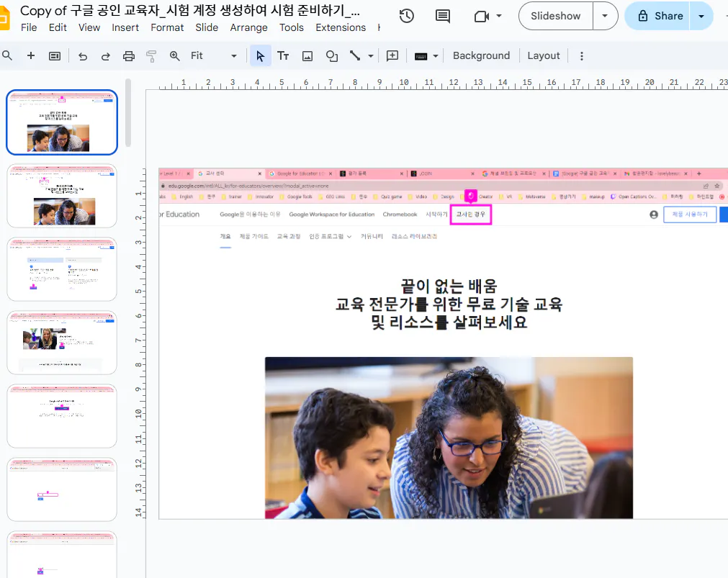
Task: Click the Share button
Action: tap(657, 15)
